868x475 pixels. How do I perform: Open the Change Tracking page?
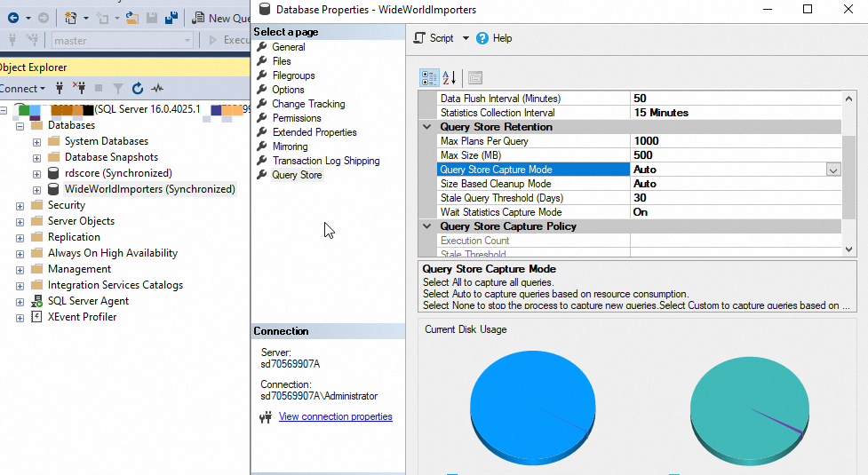point(308,104)
